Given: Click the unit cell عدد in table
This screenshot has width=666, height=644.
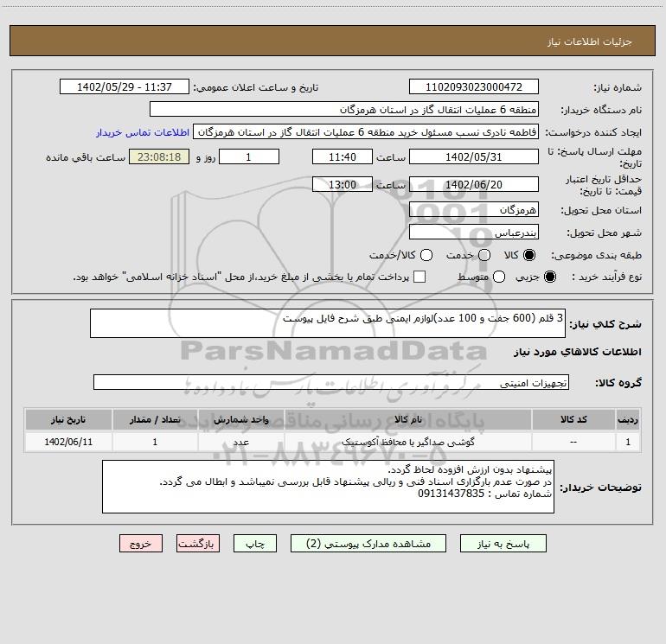Looking at the screenshot, I should pyautogui.click(x=240, y=442).
